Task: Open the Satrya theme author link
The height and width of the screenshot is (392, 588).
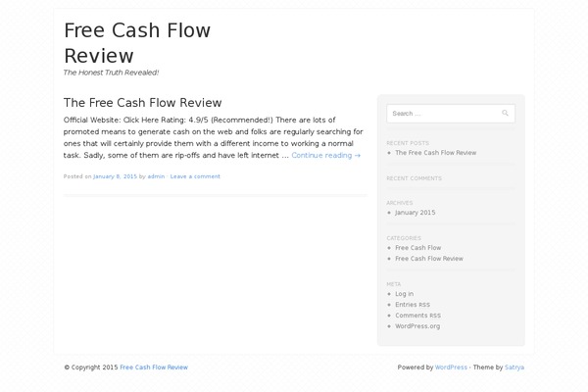Action: click(x=514, y=367)
